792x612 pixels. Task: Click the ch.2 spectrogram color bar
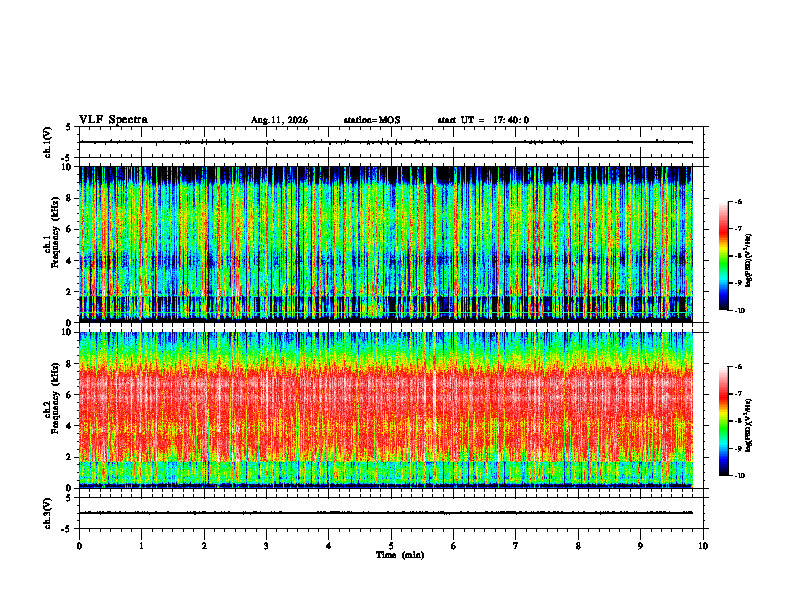click(x=723, y=421)
